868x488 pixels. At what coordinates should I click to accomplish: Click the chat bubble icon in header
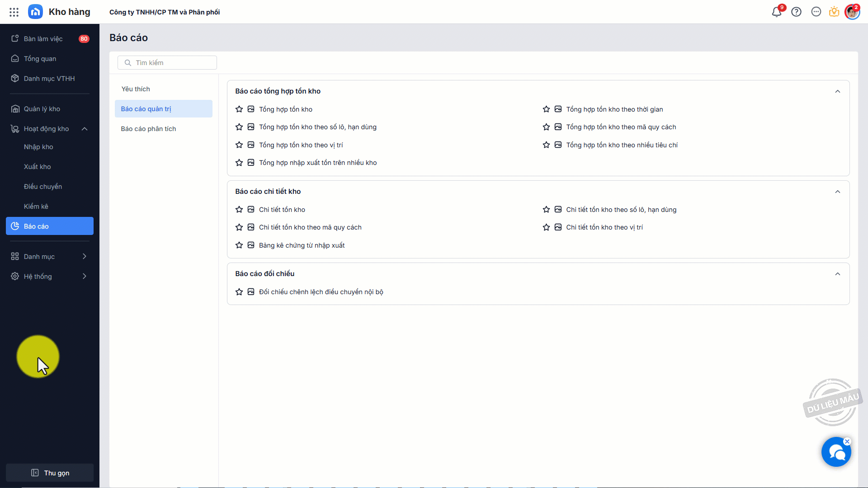coord(816,12)
